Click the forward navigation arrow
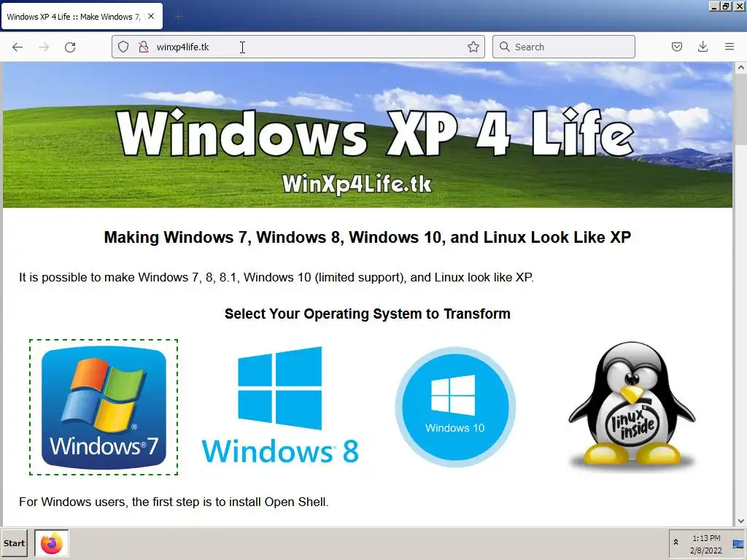 pos(44,47)
